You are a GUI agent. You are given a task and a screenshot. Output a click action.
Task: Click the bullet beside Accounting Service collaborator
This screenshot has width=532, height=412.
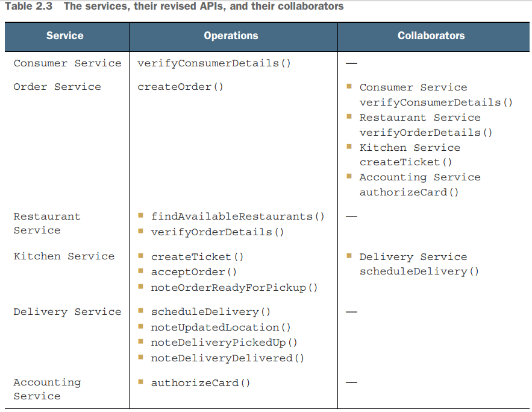[x=349, y=176]
